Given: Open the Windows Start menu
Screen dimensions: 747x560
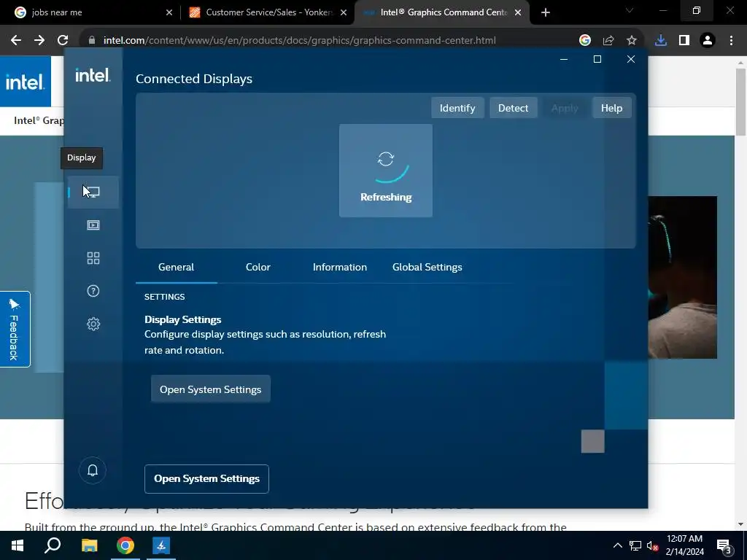Looking at the screenshot, I should [18, 545].
